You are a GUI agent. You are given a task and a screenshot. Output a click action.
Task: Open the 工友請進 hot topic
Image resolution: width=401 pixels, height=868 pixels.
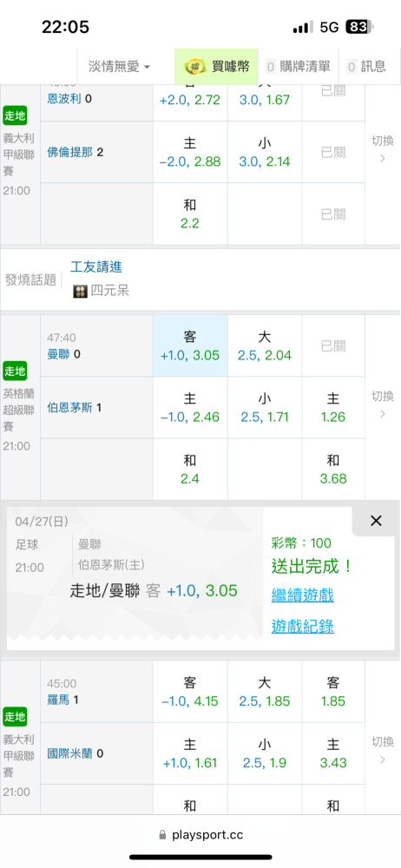pyautogui.click(x=96, y=266)
